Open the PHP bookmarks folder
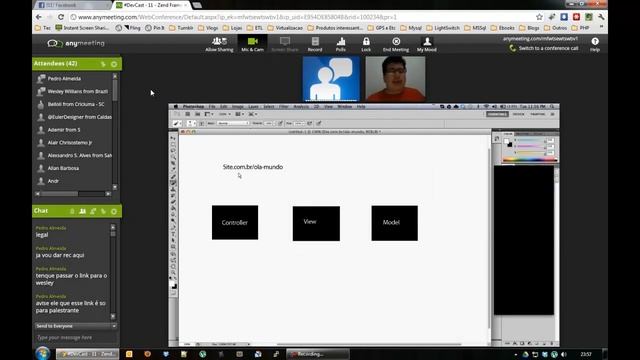The height and width of the screenshot is (360, 640). [581, 28]
